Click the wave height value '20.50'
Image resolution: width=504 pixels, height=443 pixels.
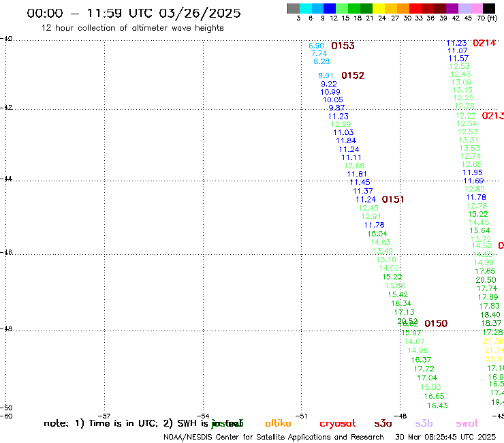pyautogui.click(x=486, y=280)
